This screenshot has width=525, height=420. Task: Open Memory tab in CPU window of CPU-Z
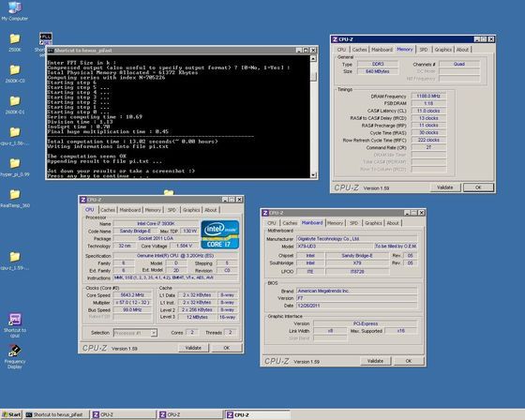tap(153, 210)
